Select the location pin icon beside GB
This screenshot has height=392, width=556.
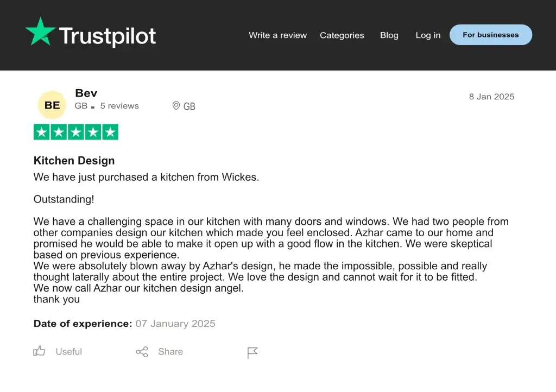[176, 106]
